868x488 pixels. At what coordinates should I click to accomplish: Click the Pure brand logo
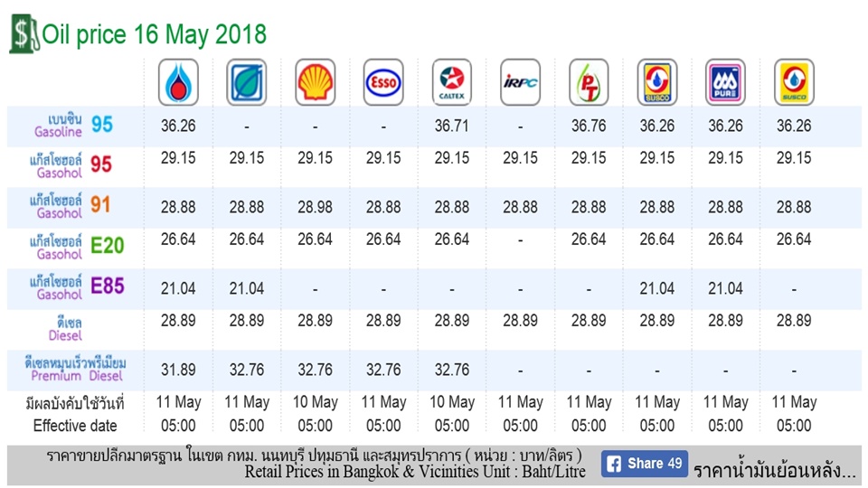tap(725, 82)
